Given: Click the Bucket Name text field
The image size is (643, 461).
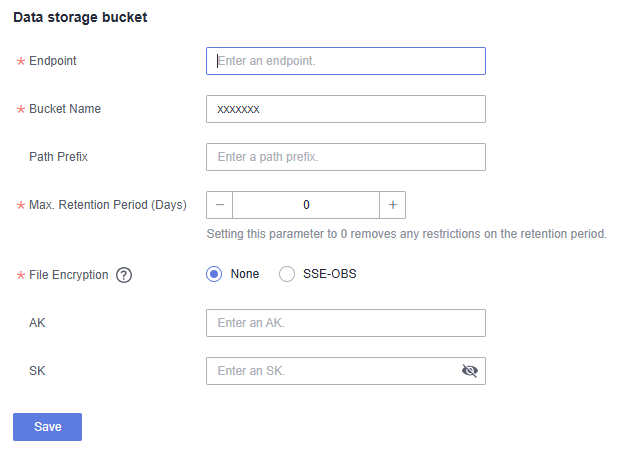Looking at the screenshot, I should pos(345,109).
